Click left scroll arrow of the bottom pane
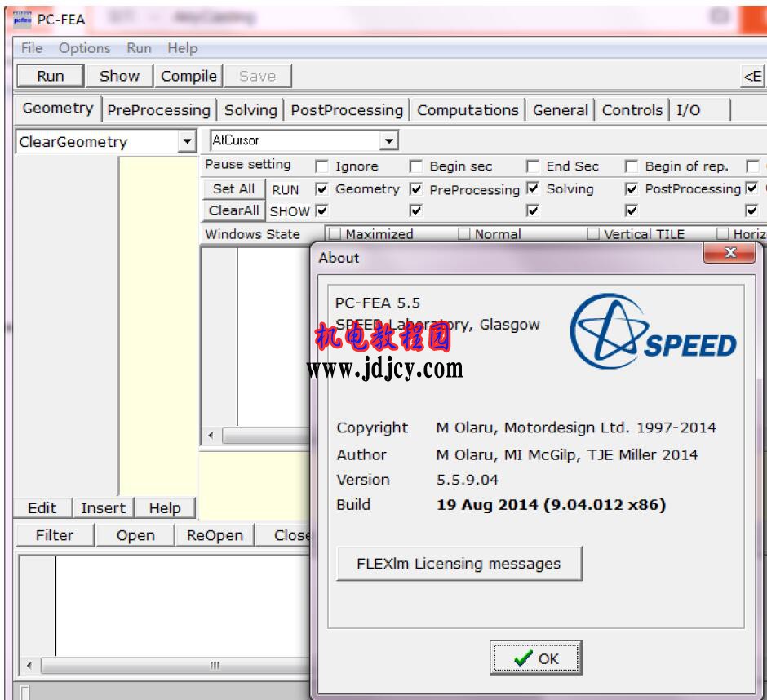This screenshot has width=767, height=700. (29, 665)
